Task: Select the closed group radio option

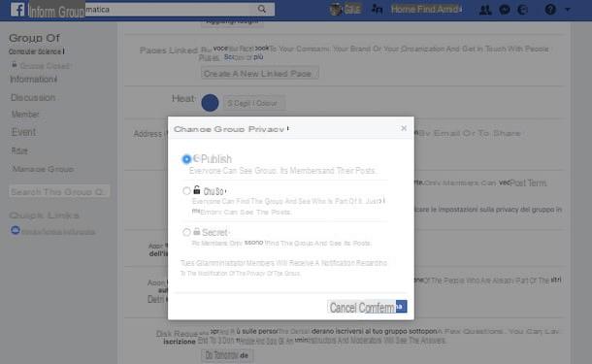Action: (x=186, y=191)
